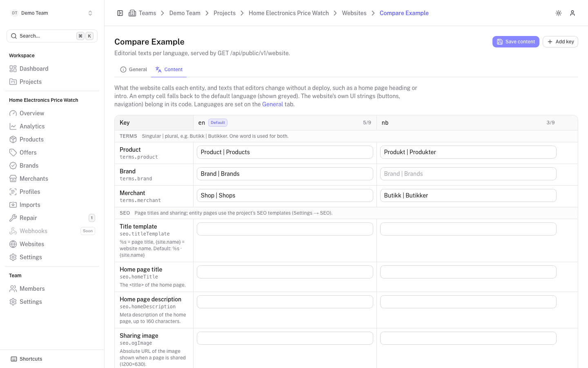
Task: Click the nb Home page title field
Action: click(x=468, y=272)
